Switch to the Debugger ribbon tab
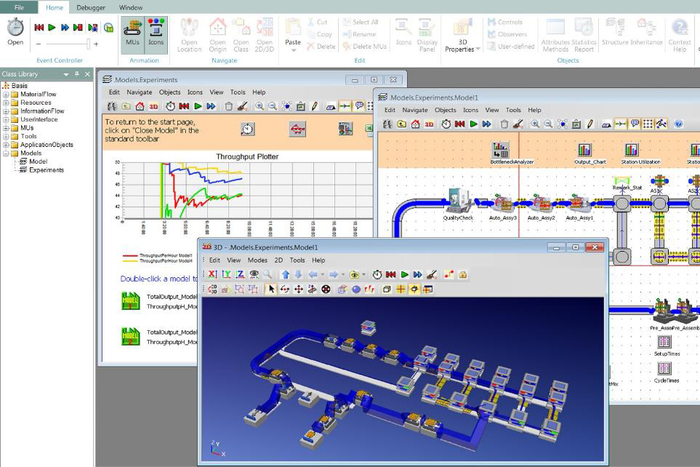 pyautogui.click(x=91, y=8)
